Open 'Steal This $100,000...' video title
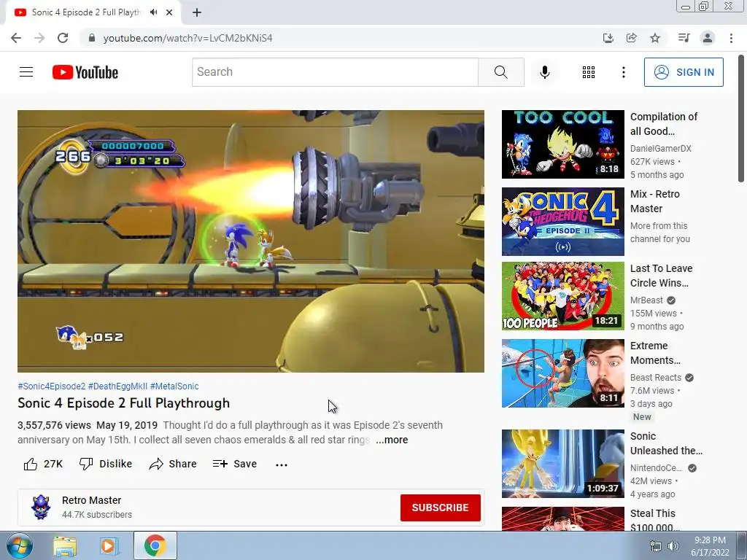Screen dimensions: 747x560 654,520
